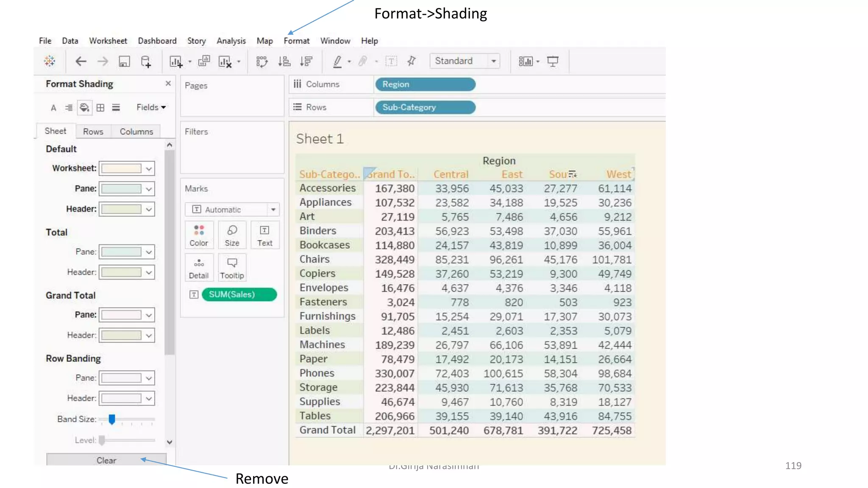
Task: Open the Format menu
Action: [x=296, y=41]
